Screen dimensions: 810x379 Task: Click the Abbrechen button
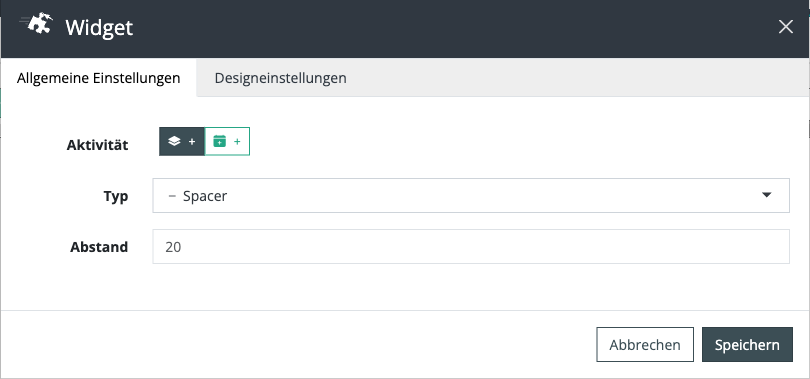645,344
